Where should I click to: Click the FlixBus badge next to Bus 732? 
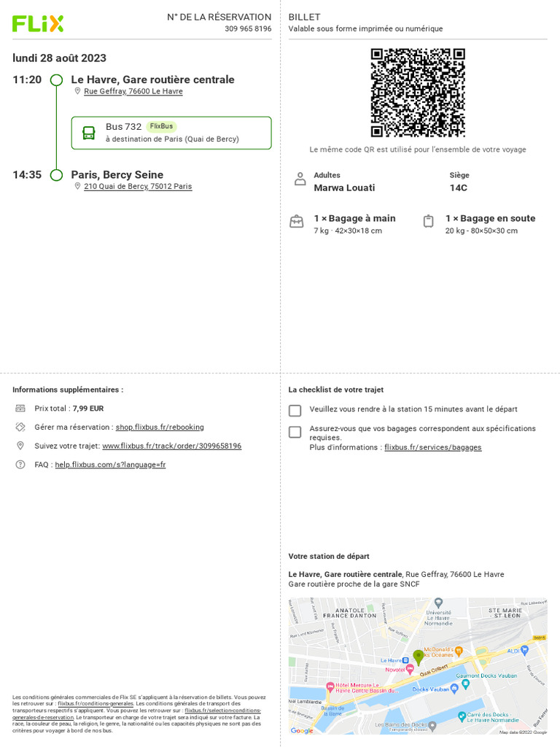161,126
